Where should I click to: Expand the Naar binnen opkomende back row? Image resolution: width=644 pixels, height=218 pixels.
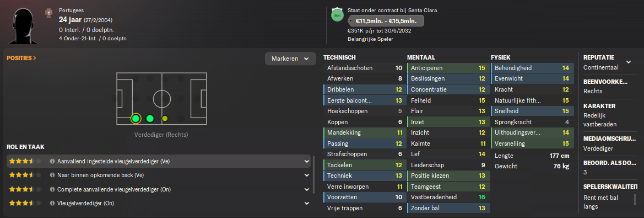(x=306, y=175)
